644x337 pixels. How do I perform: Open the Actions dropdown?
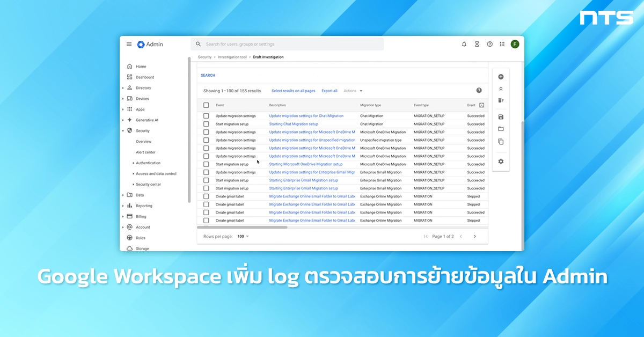(353, 91)
